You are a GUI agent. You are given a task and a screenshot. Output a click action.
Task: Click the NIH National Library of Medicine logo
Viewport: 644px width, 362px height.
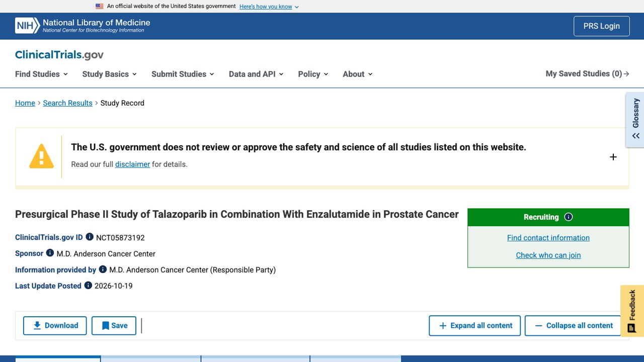[x=83, y=26]
